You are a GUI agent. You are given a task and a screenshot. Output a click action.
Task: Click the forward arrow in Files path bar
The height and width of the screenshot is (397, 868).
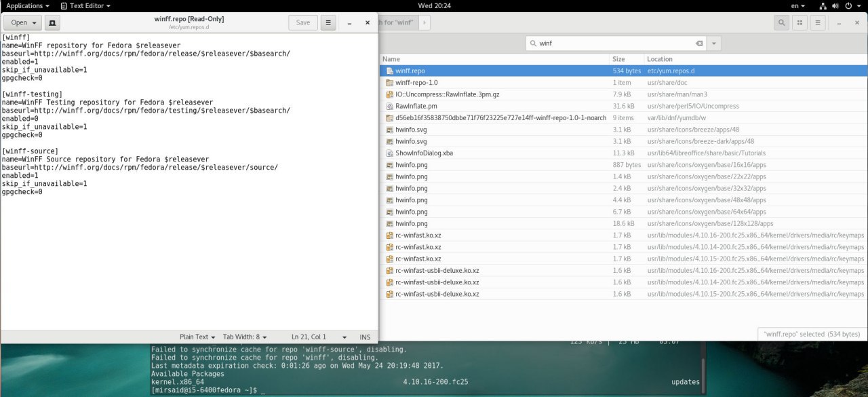tap(425, 22)
